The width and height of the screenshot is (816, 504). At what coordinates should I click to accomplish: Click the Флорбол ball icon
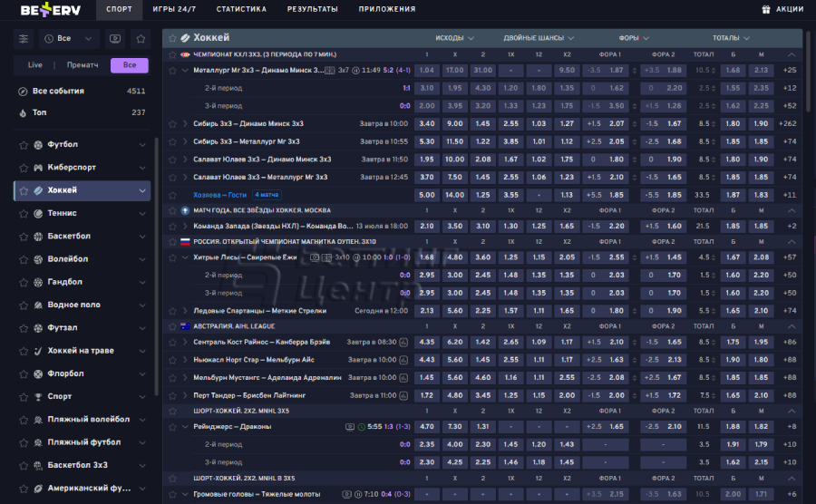(38, 373)
